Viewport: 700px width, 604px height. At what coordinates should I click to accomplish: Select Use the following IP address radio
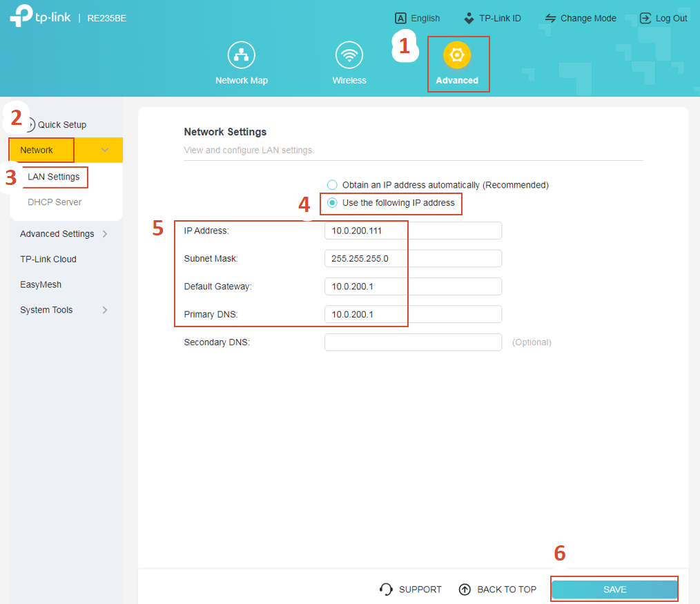coord(332,203)
